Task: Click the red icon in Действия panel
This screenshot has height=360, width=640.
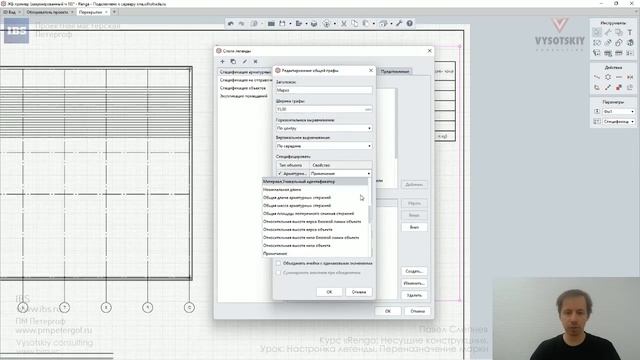Action: (x=619, y=87)
